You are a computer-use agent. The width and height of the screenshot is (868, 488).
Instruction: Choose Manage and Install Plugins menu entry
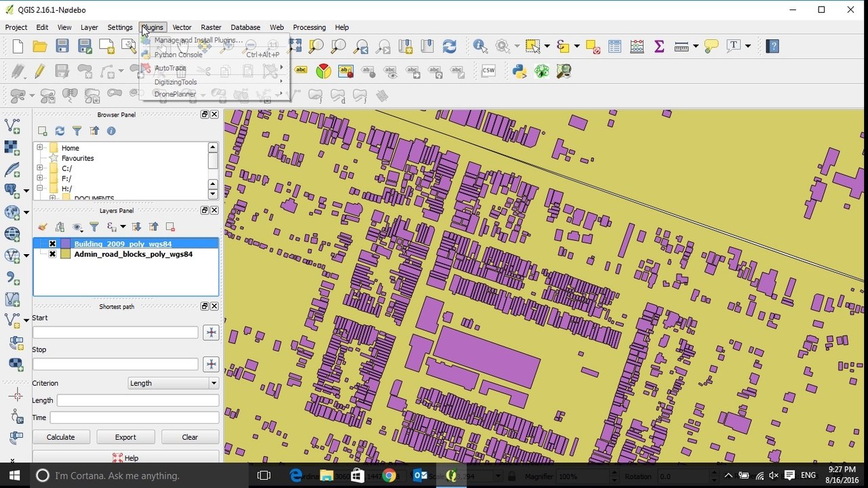pos(198,41)
